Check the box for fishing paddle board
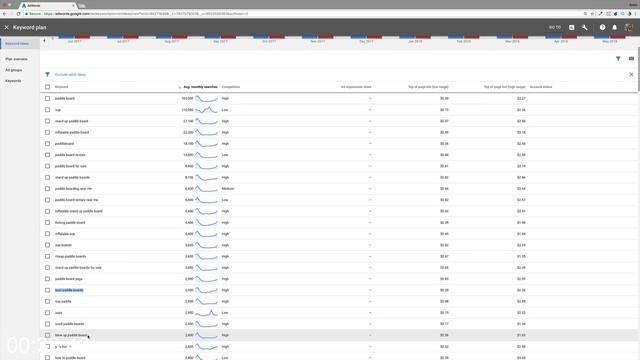The height and width of the screenshot is (360, 640). coord(47,222)
